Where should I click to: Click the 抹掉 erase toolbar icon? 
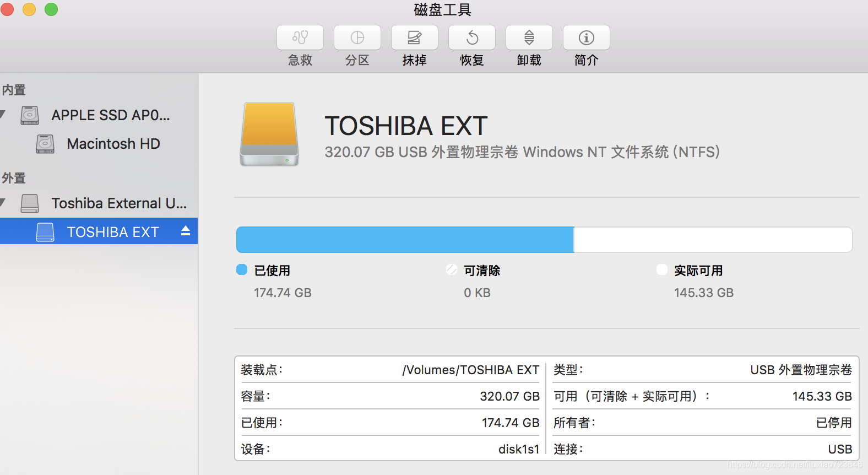click(415, 37)
